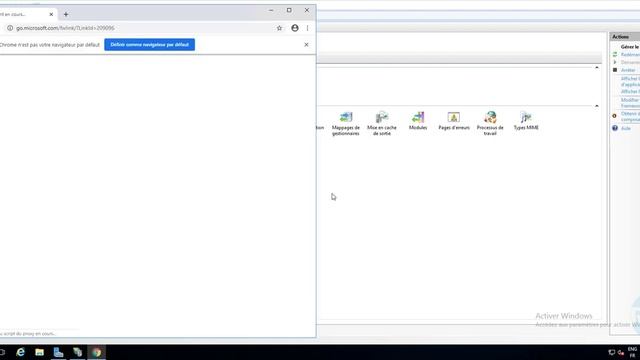Open Internet Explorer from the taskbar

pos(20,352)
